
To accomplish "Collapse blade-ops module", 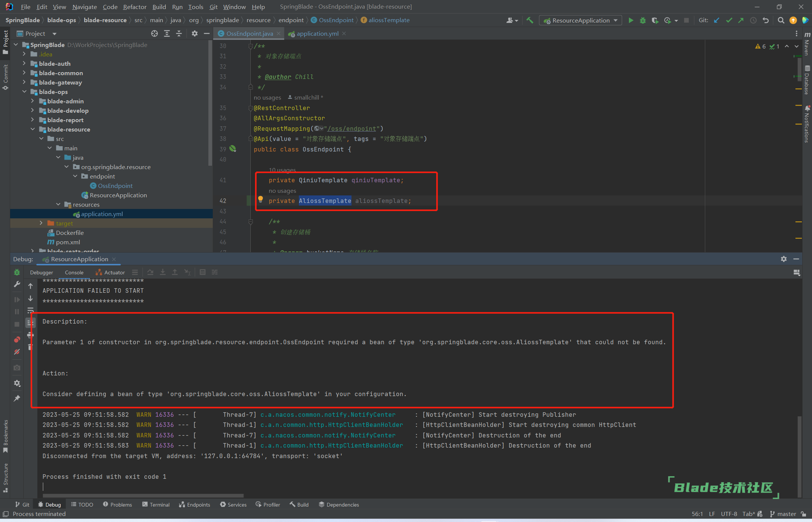I will point(24,92).
